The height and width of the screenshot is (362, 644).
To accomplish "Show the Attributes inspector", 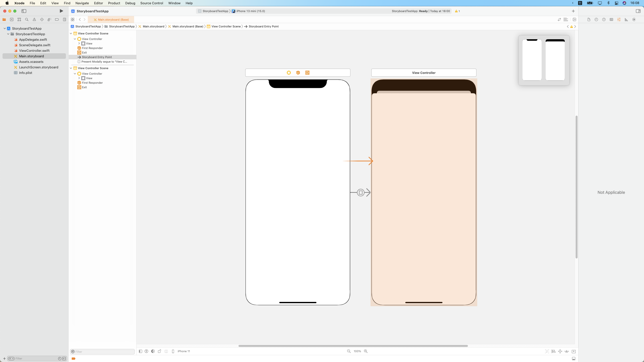I will tap(619, 19).
